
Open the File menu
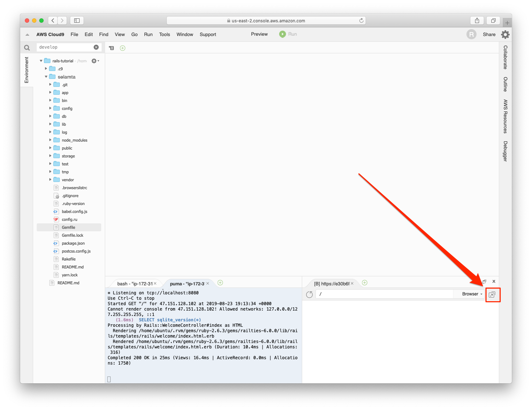(x=75, y=35)
